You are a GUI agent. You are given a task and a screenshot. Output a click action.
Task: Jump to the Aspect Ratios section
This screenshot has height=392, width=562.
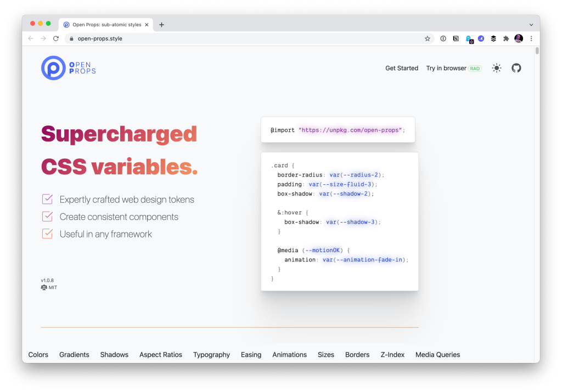(x=161, y=355)
